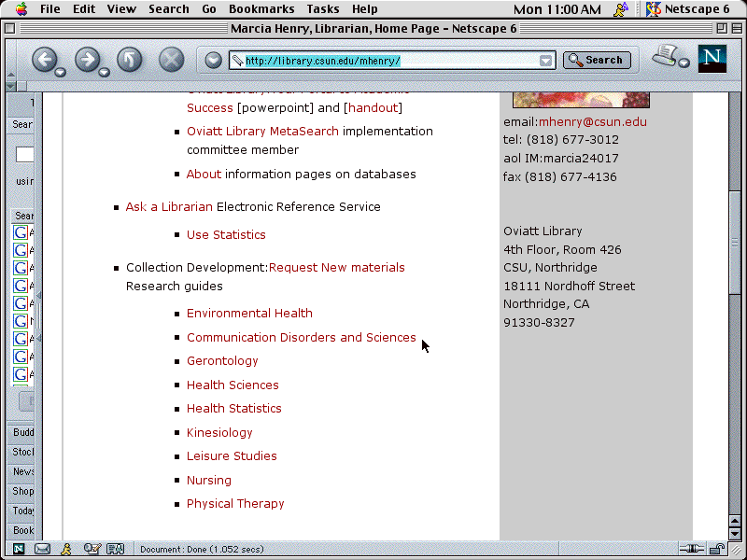Open the Environmental Health research guide
The height and width of the screenshot is (560, 747).
click(x=249, y=314)
